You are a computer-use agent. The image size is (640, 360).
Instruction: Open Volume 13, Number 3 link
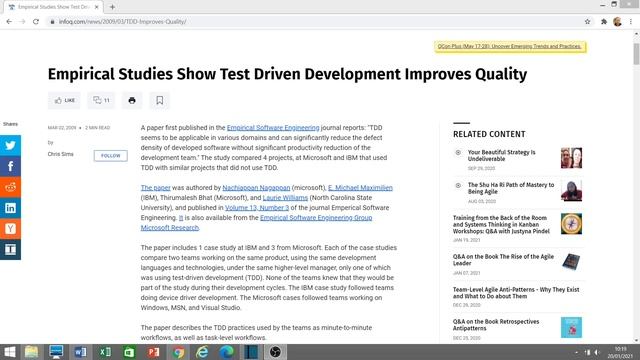(x=257, y=208)
